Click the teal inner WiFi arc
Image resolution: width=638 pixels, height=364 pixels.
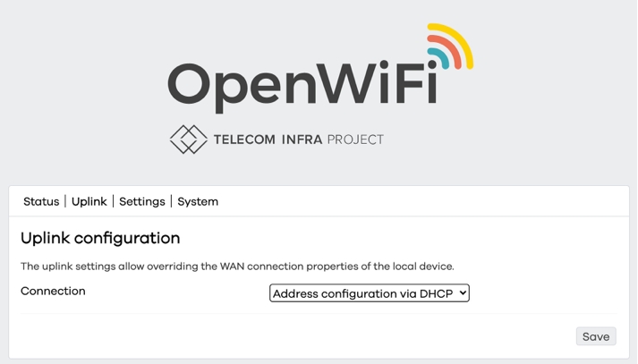(441, 56)
